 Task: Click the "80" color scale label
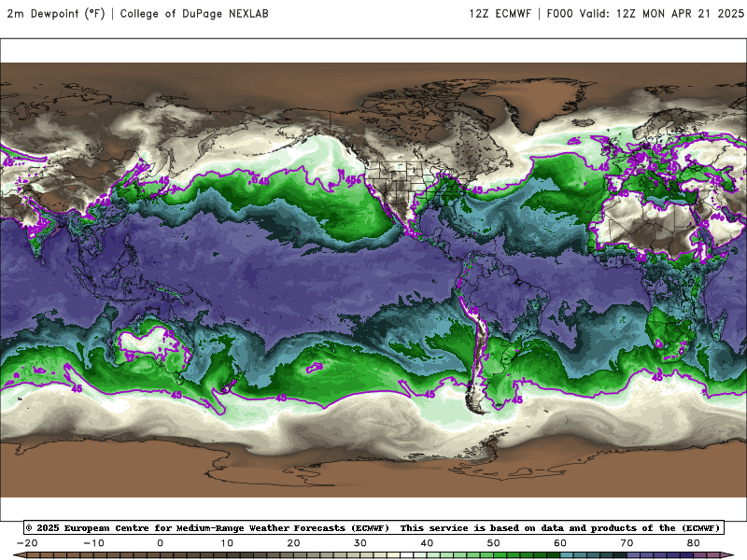[694, 543]
